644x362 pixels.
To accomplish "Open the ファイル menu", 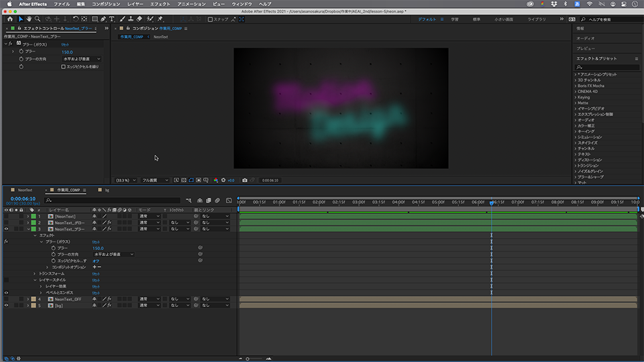I will (62, 4).
